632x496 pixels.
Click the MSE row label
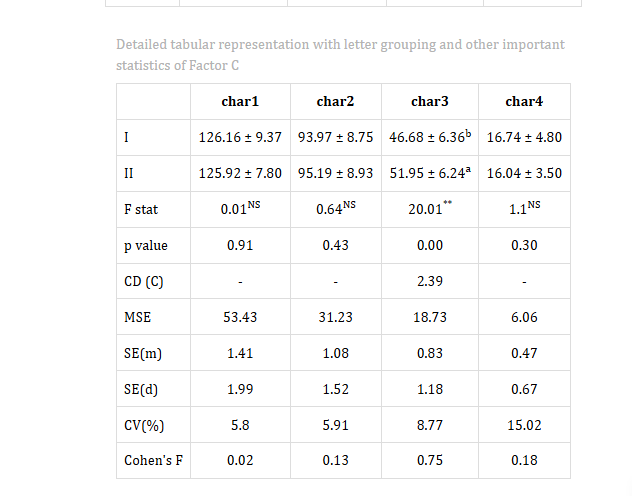pos(137,317)
